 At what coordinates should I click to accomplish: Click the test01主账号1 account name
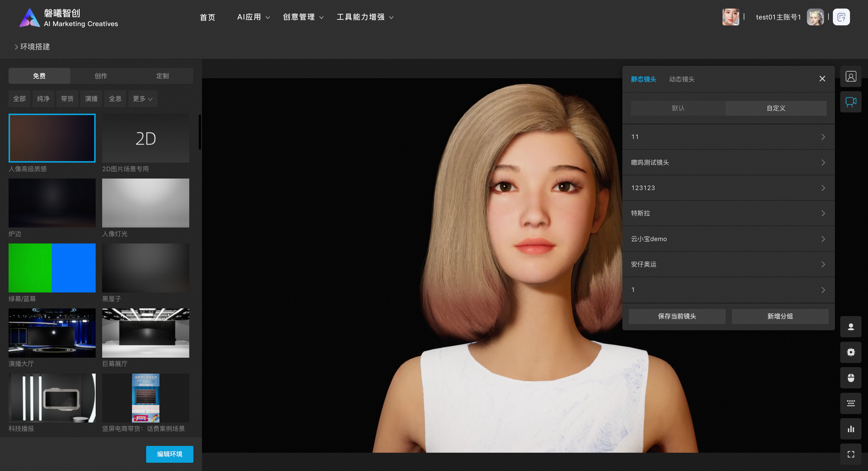coord(778,17)
